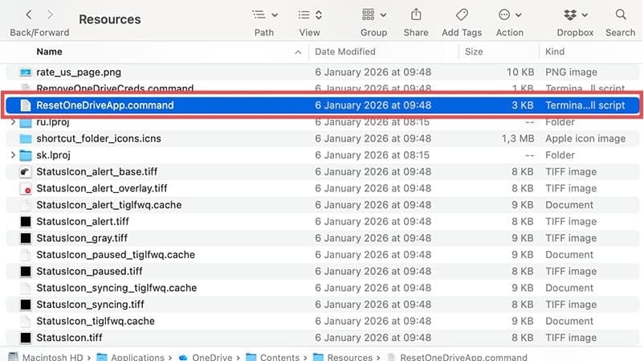Click the Share toolbar icon

[x=416, y=14]
